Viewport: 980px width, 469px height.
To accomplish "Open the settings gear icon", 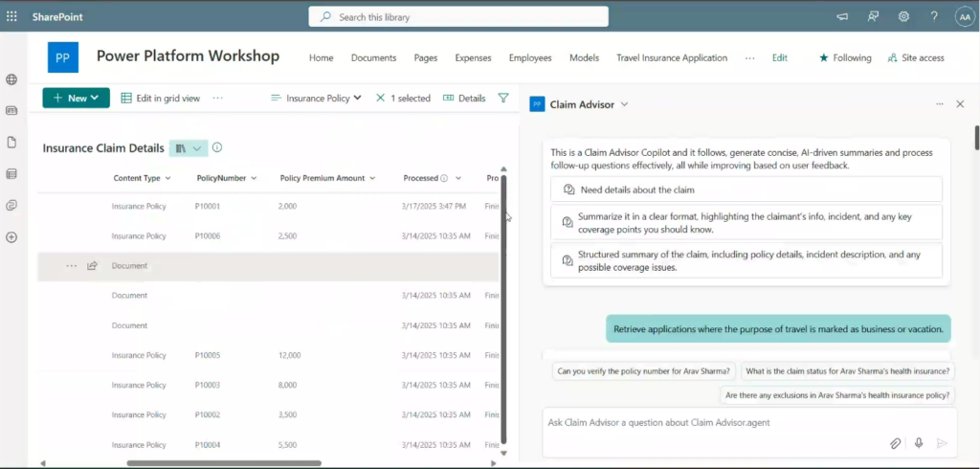I will (903, 17).
